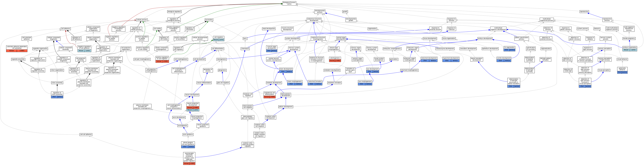Click the 'eye morphogenesis' node label
The image size is (644, 166).
[365, 81]
